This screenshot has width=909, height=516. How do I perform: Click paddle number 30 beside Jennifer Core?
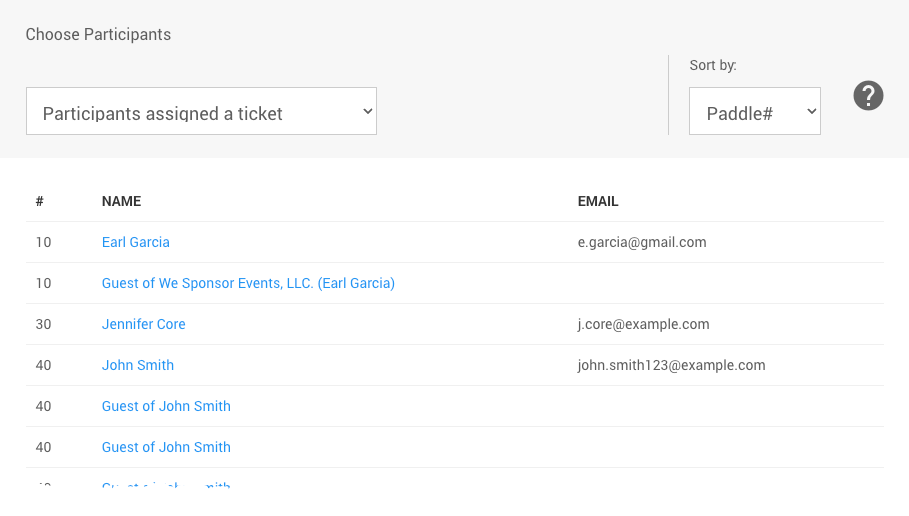43,324
